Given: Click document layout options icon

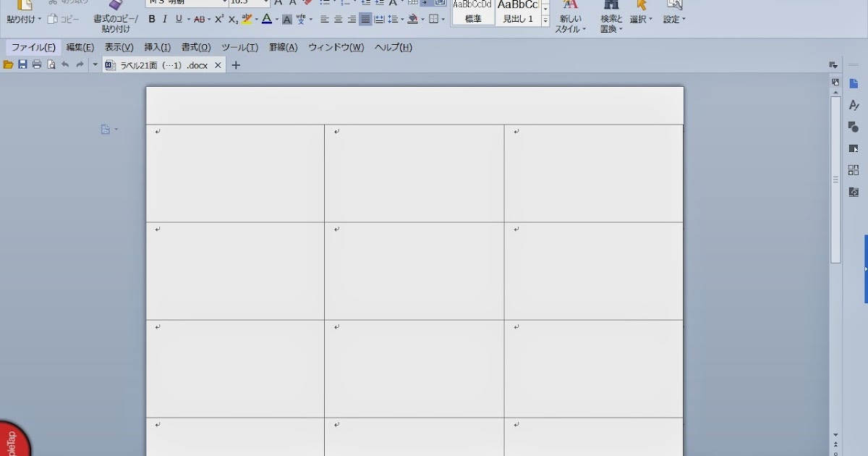Looking at the screenshot, I should (x=109, y=130).
